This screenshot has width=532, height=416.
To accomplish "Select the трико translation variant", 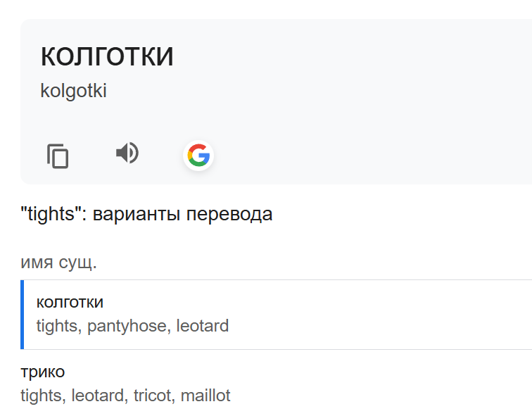I will [x=43, y=372].
